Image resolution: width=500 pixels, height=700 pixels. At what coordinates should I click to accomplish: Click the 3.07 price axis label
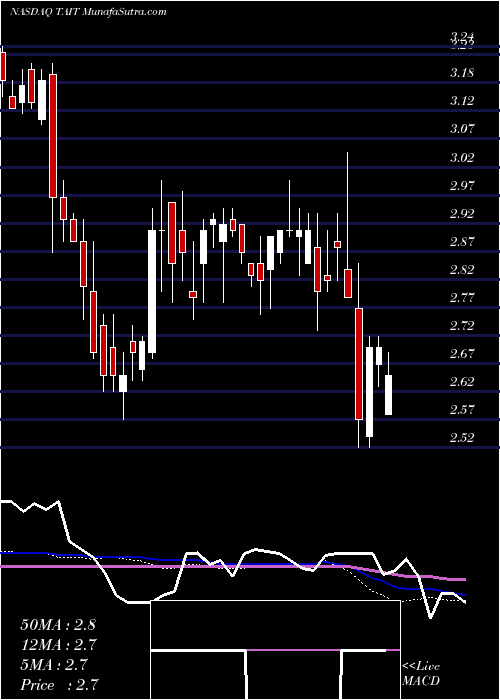pos(462,129)
